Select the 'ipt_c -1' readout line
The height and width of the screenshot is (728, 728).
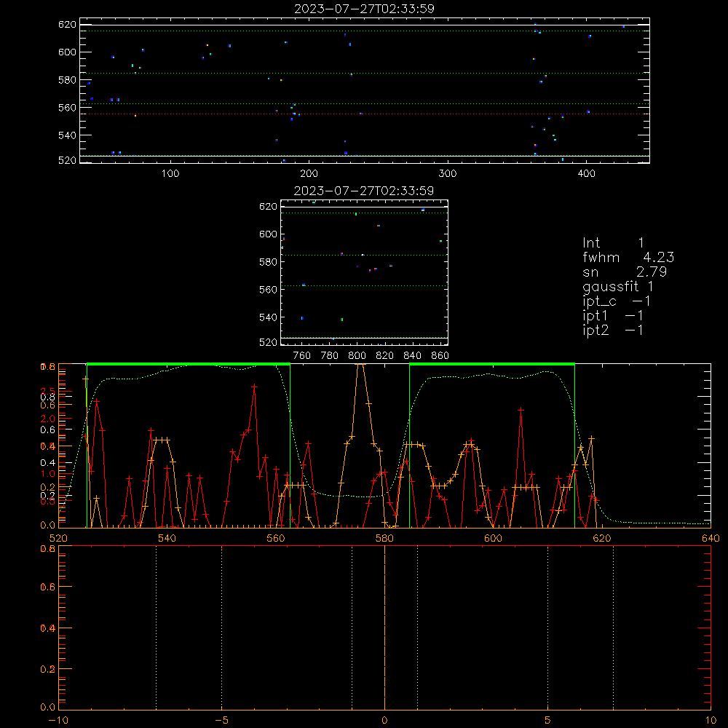[x=617, y=301]
